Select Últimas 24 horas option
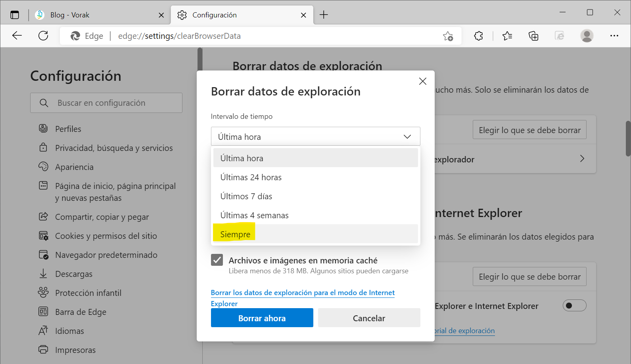Screen dimensions: 631x364 pyautogui.click(x=315, y=177)
